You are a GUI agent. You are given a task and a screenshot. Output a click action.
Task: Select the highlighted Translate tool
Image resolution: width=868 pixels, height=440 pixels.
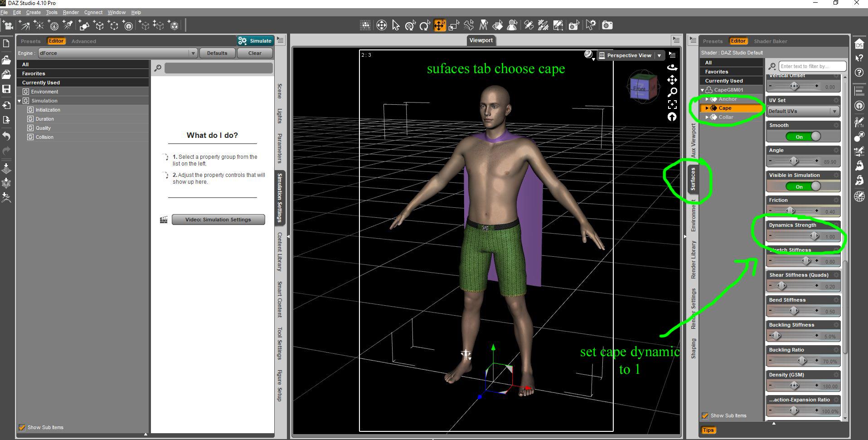439,25
